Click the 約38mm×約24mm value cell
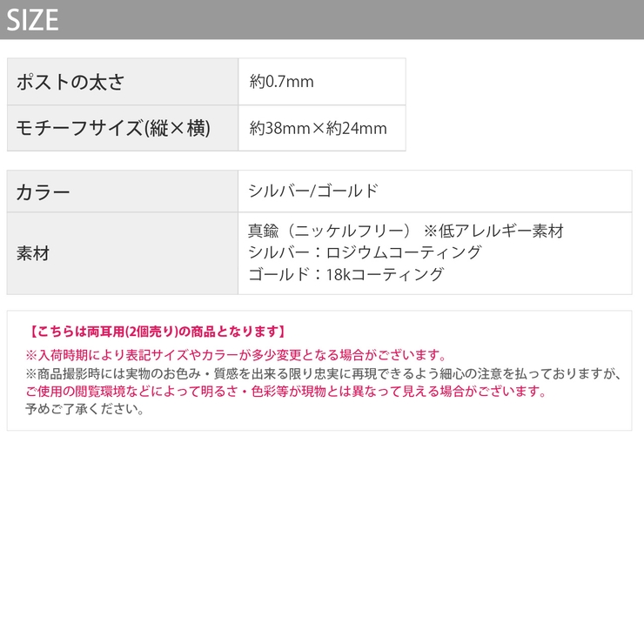The height and width of the screenshot is (644, 644). [x=322, y=128]
